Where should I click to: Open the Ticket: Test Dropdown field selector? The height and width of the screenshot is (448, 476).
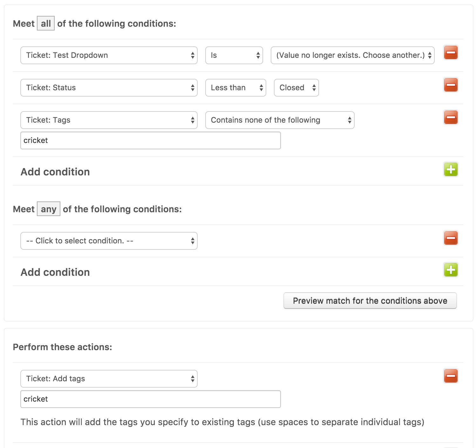click(x=109, y=55)
